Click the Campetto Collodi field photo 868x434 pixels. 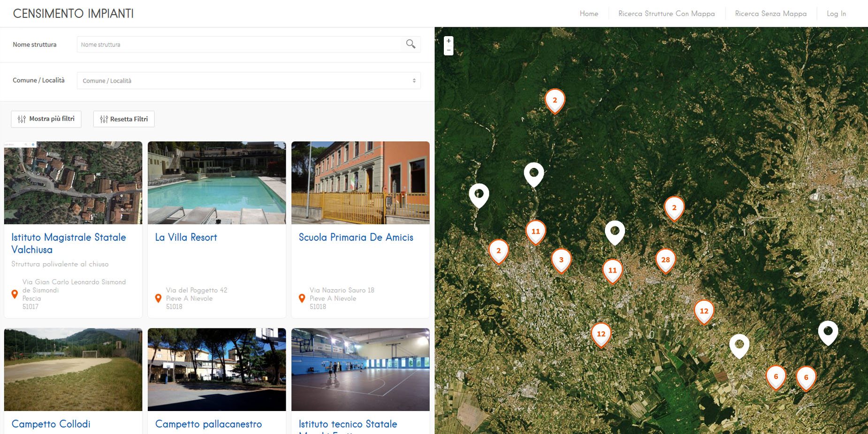point(73,370)
